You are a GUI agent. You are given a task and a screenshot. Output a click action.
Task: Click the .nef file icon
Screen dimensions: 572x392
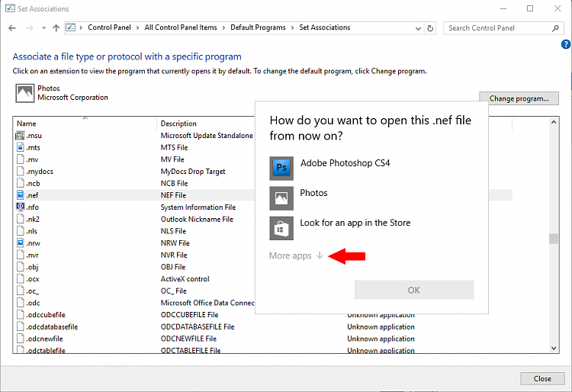(x=21, y=195)
